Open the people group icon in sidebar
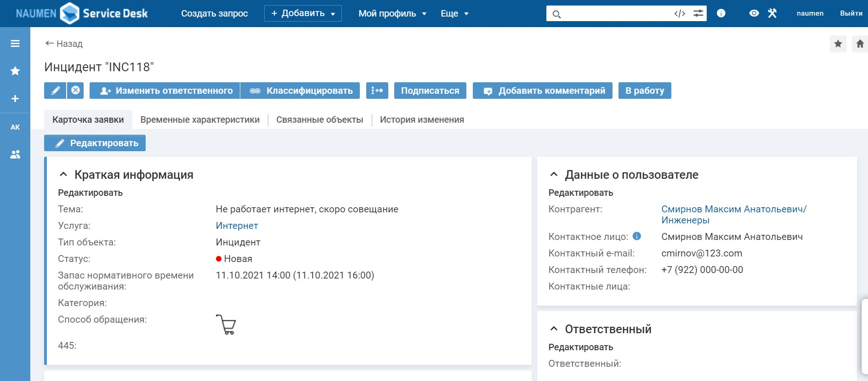 tap(15, 154)
